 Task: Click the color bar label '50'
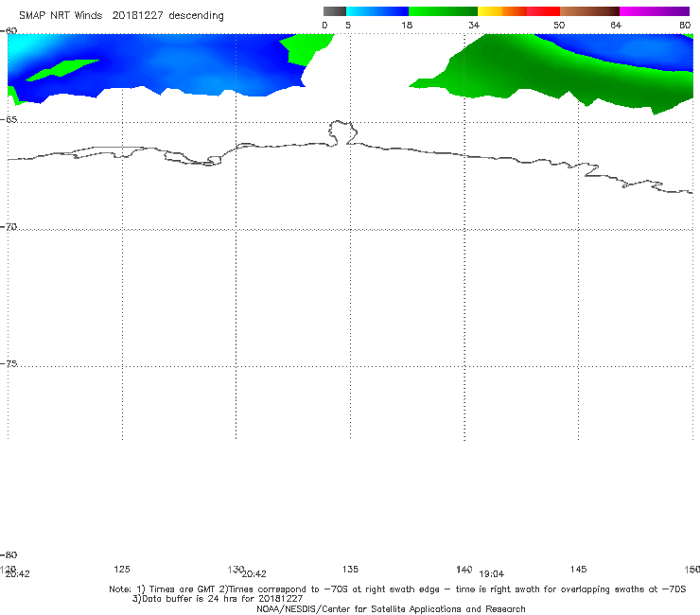click(x=559, y=26)
